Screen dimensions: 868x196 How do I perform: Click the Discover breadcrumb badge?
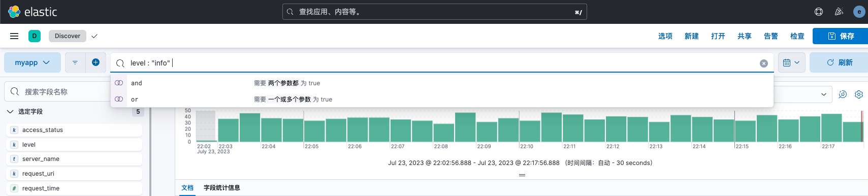(68, 36)
